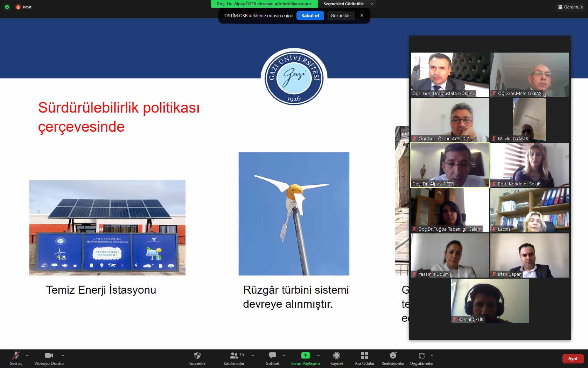
Task: Select İrfan Çapan video tile
Action: pyautogui.click(x=530, y=255)
